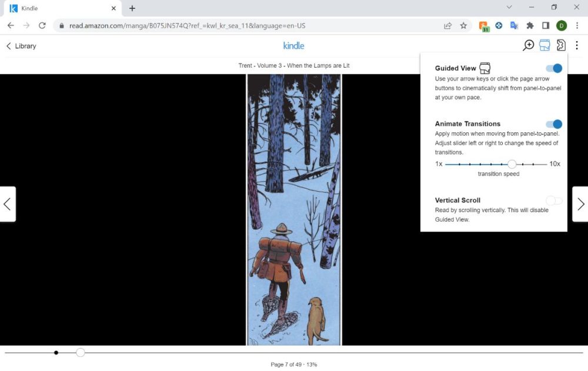Screen dimensions: 588x371
Task: Click the comic panel image
Action: (x=293, y=210)
